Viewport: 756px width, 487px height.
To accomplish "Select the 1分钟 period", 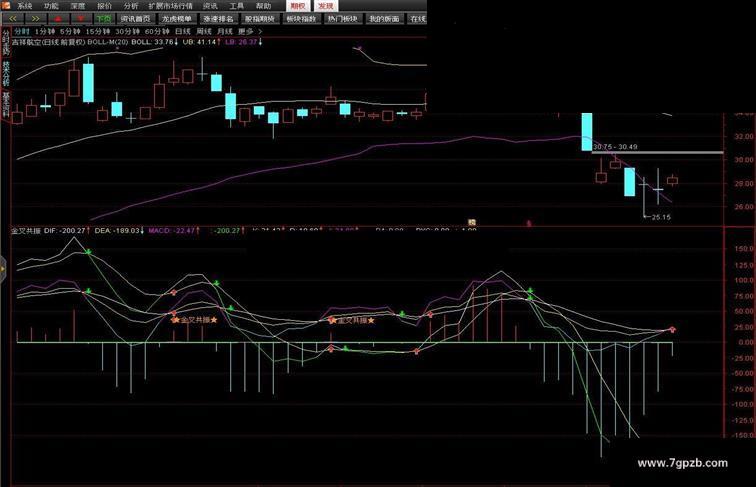I will click(45, 31).
